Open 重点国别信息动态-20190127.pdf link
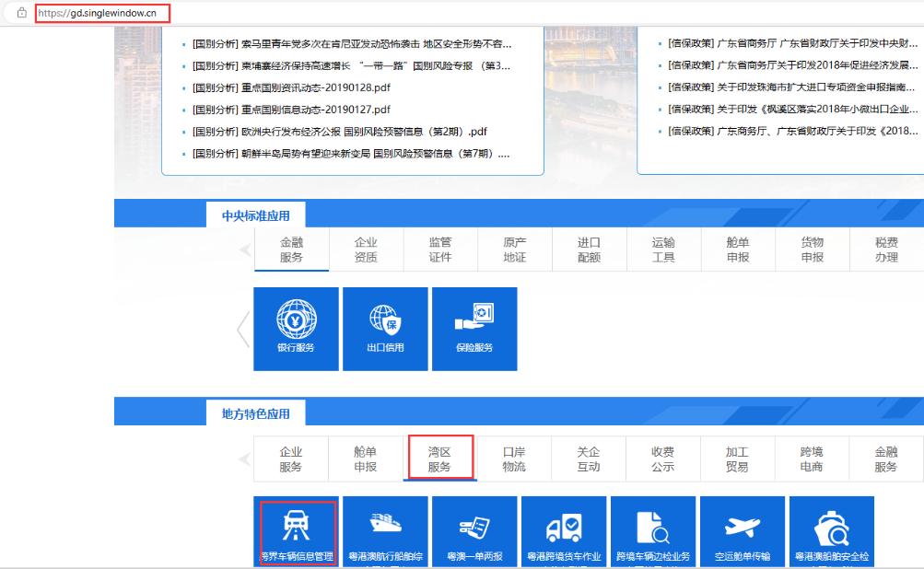This screenshot has height=569, width=924. click(291, 110)
